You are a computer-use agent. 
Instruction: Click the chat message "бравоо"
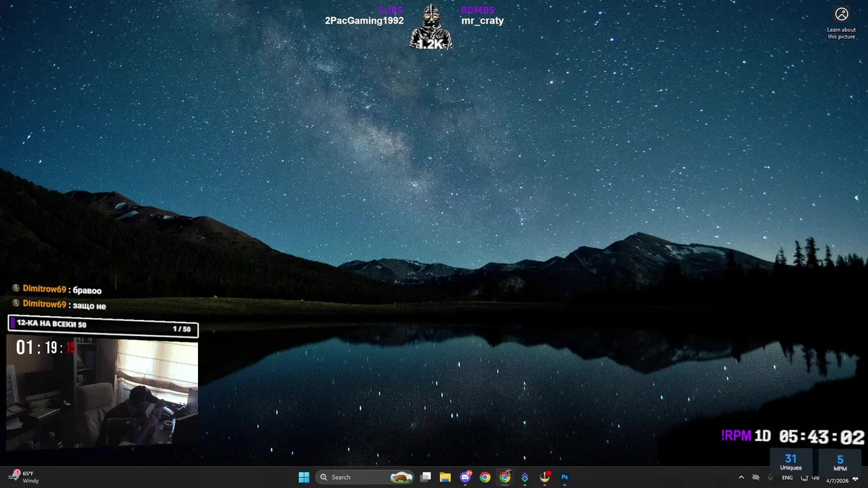coord(87,291)
